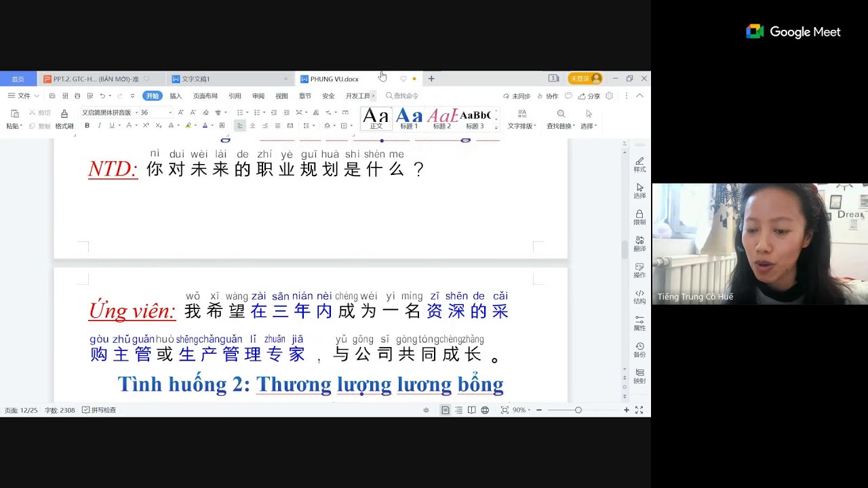The image size is (868, 488).
Task: Toggle Italic formatting
Action: (x=99, y=125)
